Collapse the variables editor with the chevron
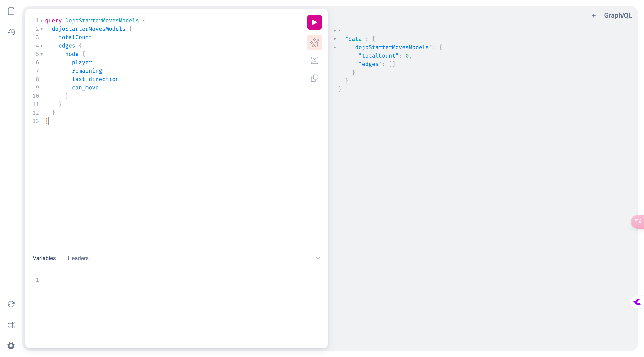 coord(318,258)
